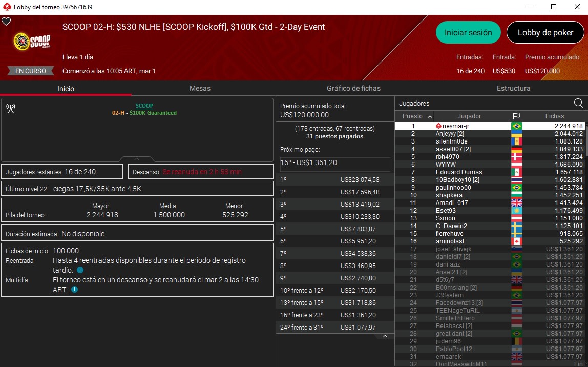Switch to the Mesas tab
This screenshot has height=367, width=588.
point(200,88)
